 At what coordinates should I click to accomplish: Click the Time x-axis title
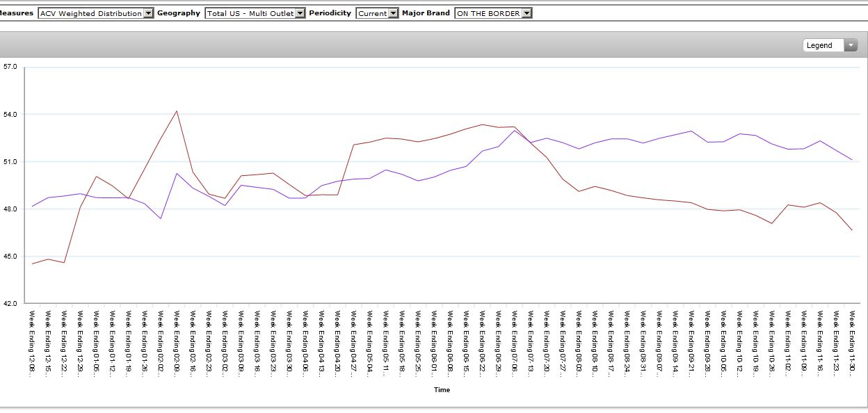click(x=442, y=390)
